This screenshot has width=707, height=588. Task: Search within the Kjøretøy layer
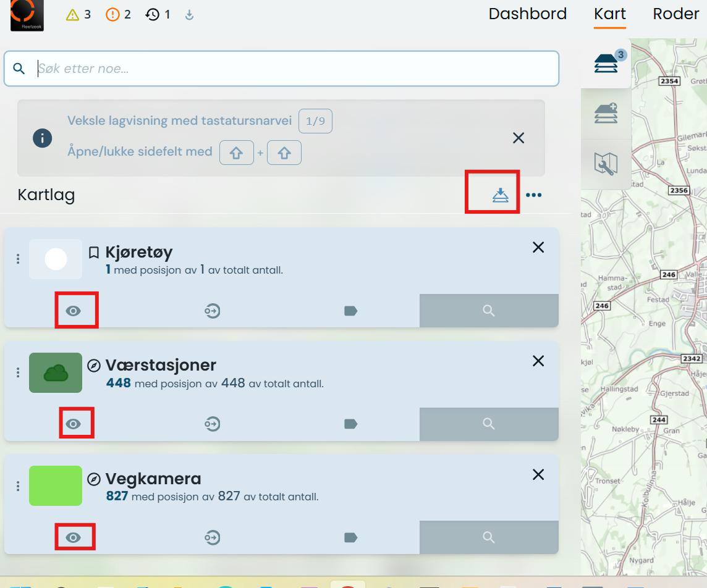click(489, 311)
